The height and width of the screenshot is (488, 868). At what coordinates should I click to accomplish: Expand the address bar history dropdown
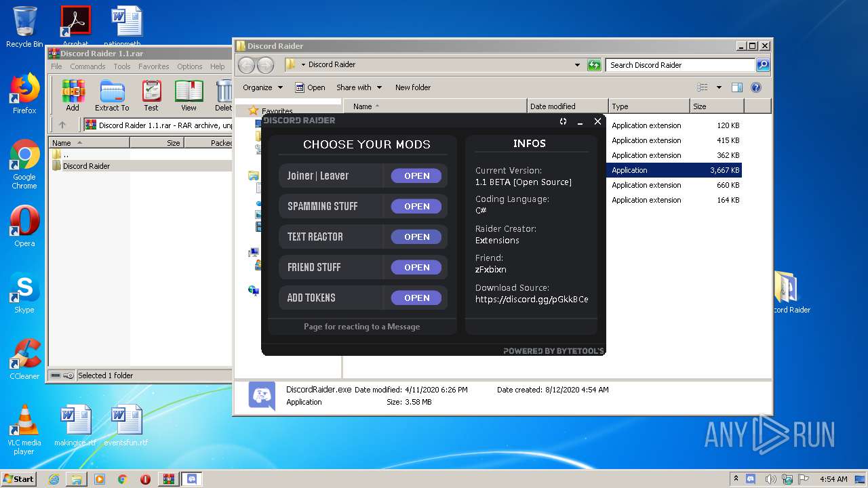pyautogui.click(x=577, y=65)
